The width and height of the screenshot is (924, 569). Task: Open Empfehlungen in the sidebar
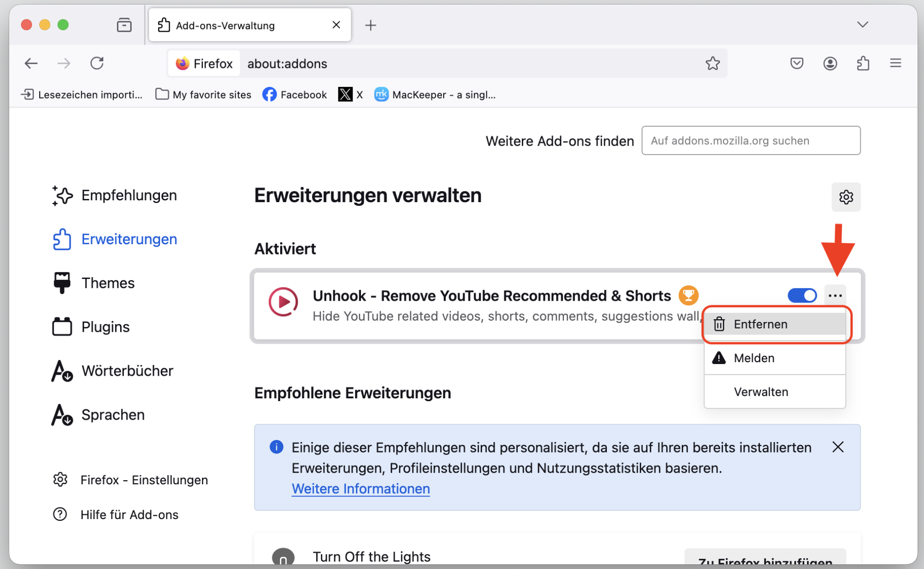[114, 195]
